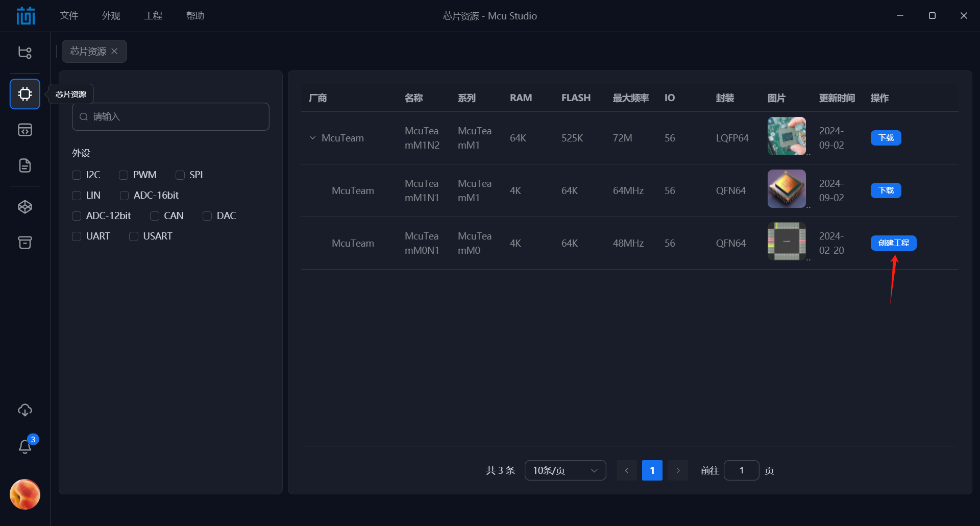Viewport: 980px width, 526px height.
Task: Click the 创建工程 button for McuTeamM0N1
Action: click(x=894, y=243)
